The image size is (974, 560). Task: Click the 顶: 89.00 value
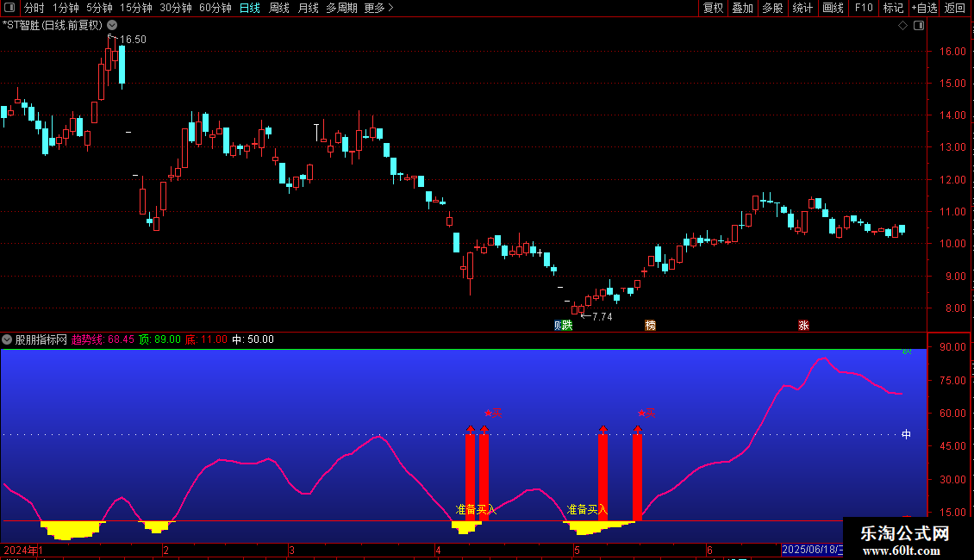pos(159,339)
